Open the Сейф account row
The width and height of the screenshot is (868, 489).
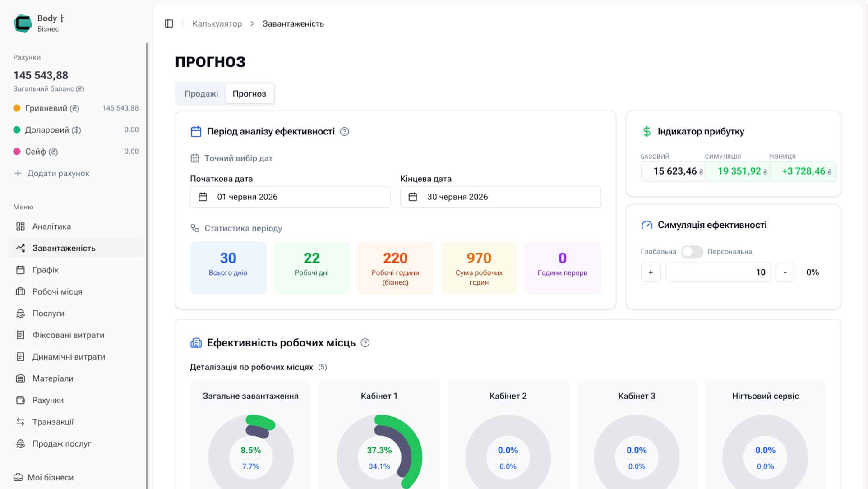76,152
